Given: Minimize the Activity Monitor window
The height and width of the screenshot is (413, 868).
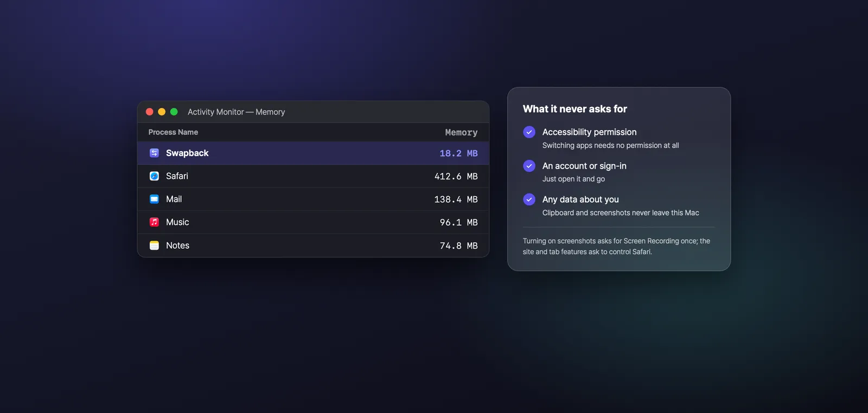Looking at the screenshot, I should coord(162,112).
